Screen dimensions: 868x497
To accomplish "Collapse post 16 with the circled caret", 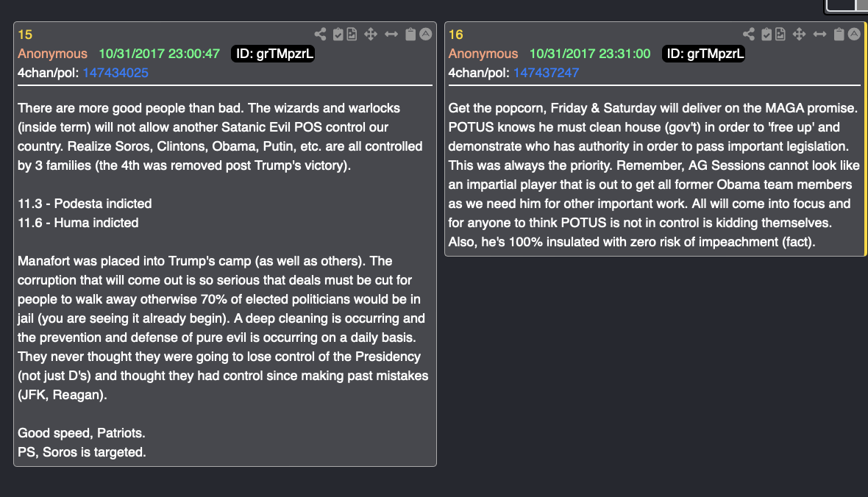I will click(854, 34).
